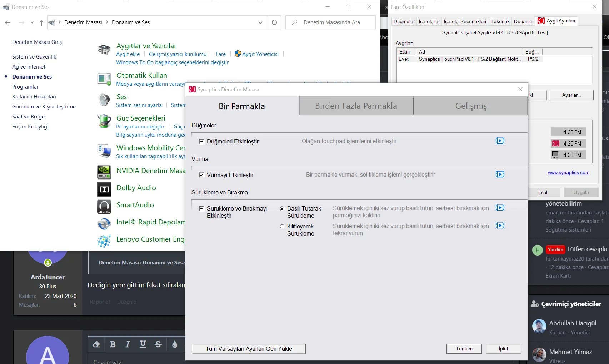Select the Kilitleyerek Sürükleme radio button
Viewport: 609px width, 364px height.
click(x=282, y=227)
